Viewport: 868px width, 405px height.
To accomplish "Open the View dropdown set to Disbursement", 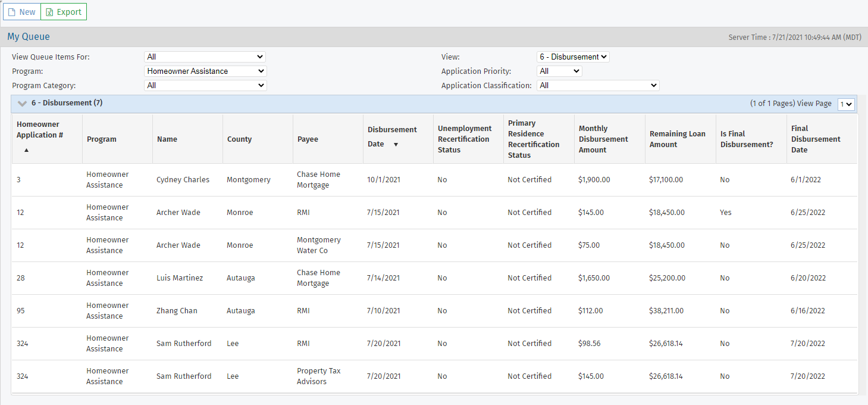I will pos(572,57).
